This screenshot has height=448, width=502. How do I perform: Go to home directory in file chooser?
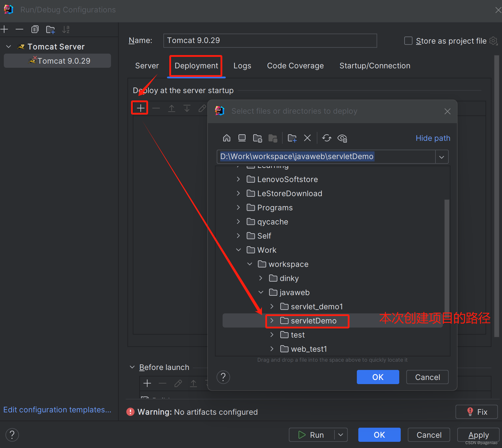[226, 138]
